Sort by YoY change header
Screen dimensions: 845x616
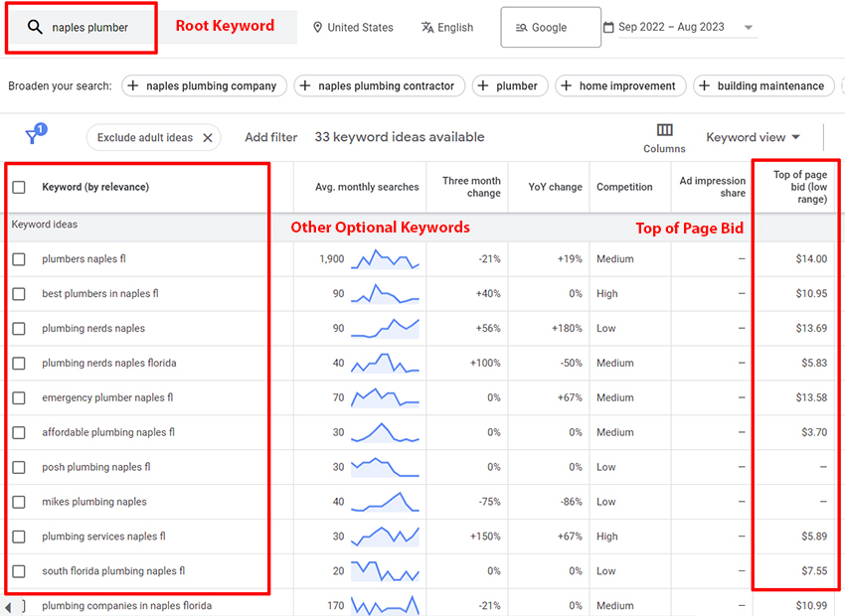coord(555,187)
